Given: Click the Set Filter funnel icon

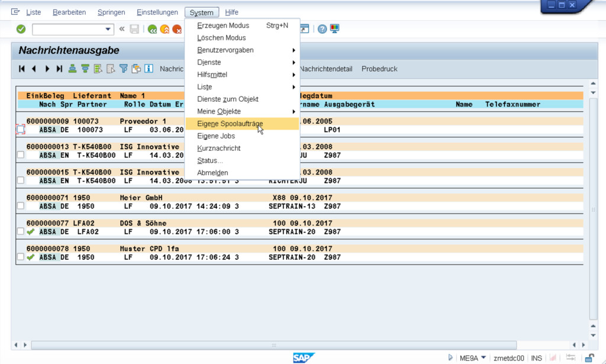Looking at the screenshot, I should [x=124, y=69].
